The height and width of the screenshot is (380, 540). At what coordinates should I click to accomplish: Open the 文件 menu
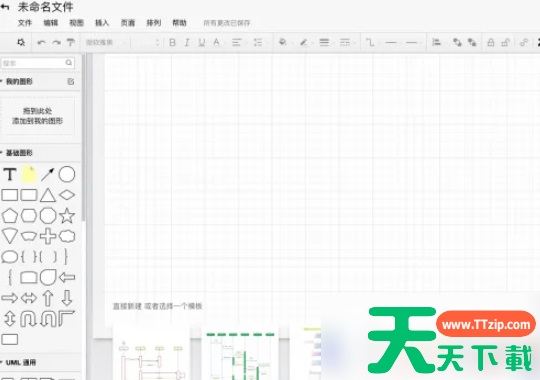25,23
